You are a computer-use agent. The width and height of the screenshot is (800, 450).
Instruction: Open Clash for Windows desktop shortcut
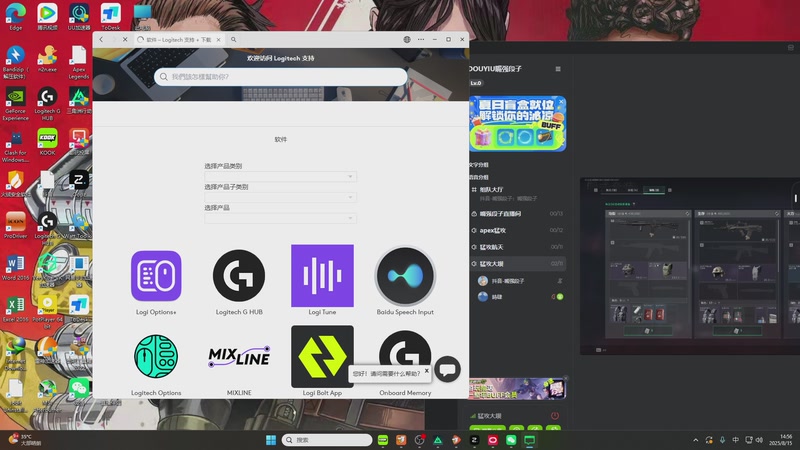click(x=16, y=145)
